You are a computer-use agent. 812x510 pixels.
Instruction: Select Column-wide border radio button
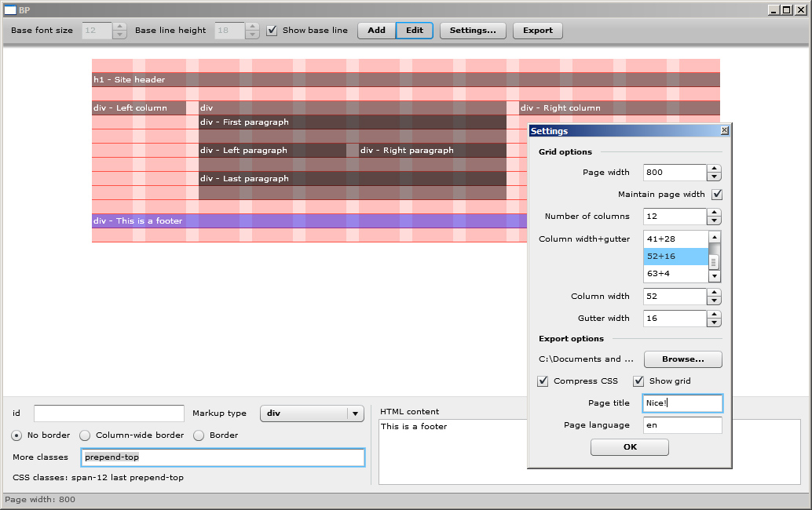point(85,435)
